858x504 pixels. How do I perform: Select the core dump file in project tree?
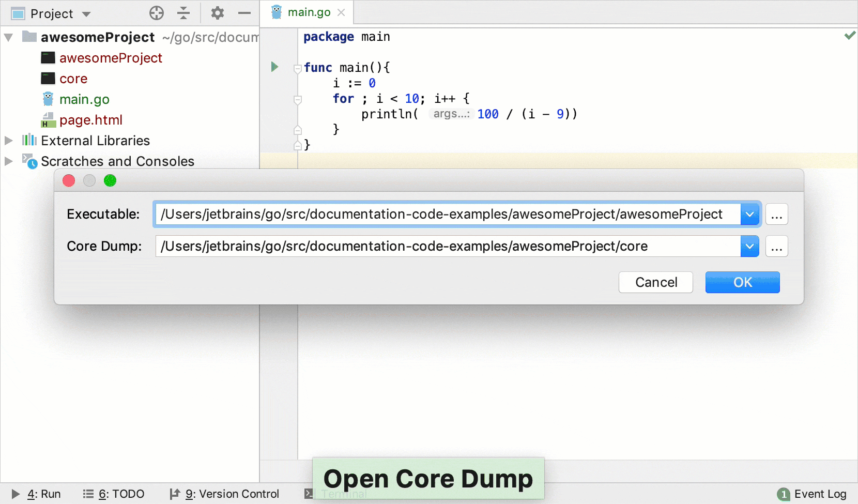coord(73,78)
